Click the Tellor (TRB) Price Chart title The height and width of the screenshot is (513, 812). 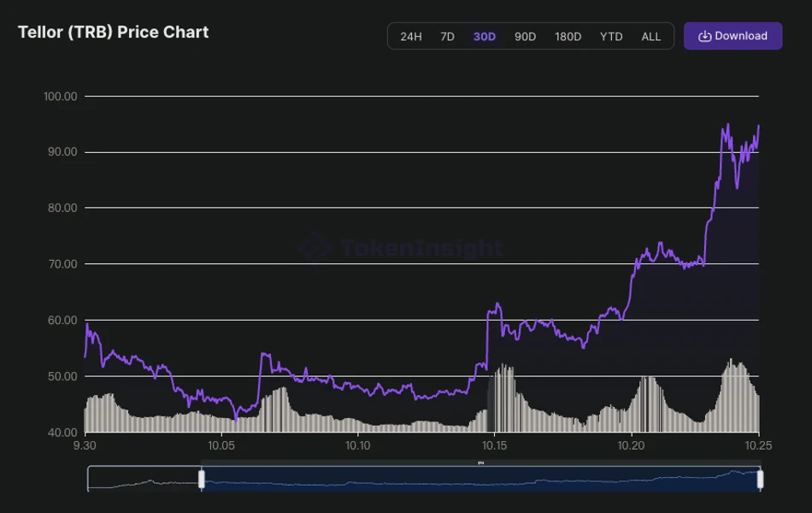114,32
